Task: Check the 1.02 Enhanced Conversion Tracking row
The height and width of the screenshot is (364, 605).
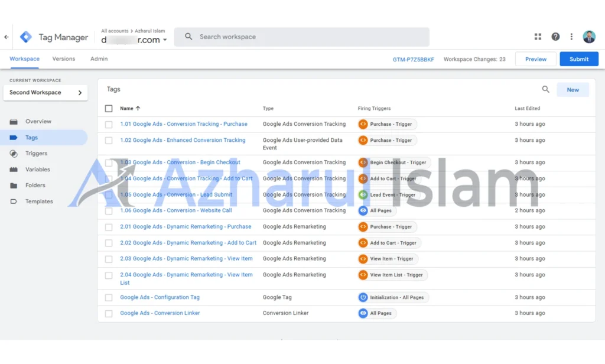Action: [x=109, y=141]
